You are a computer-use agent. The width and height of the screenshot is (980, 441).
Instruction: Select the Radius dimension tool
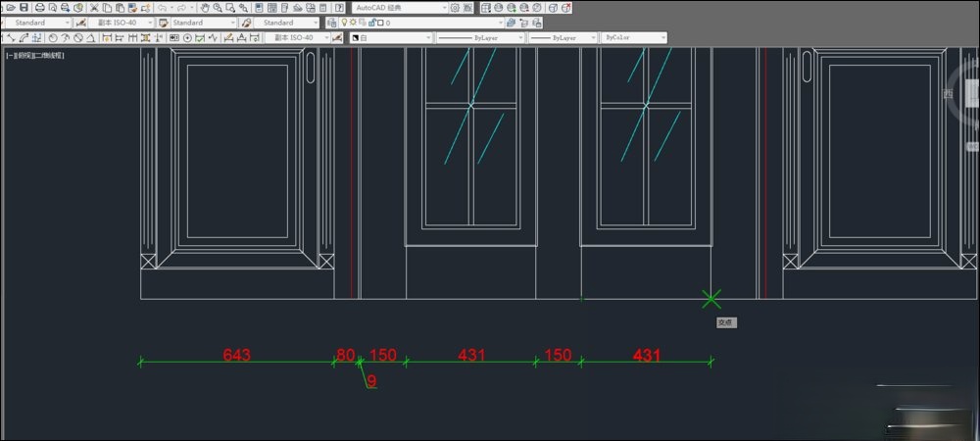click(x=53, y=37)
